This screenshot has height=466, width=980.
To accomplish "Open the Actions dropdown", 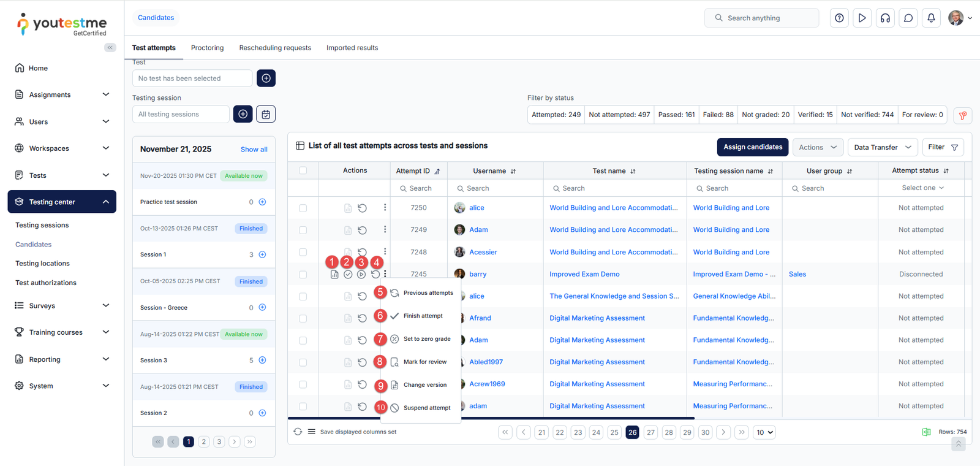I will coord(818,147).
